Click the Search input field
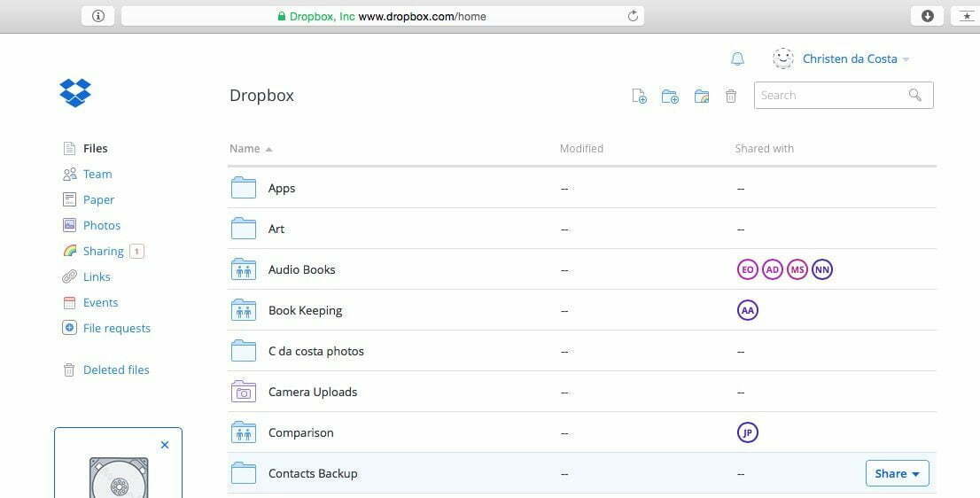Viewport: 980px width, 498px height. (x=844, y=96)
